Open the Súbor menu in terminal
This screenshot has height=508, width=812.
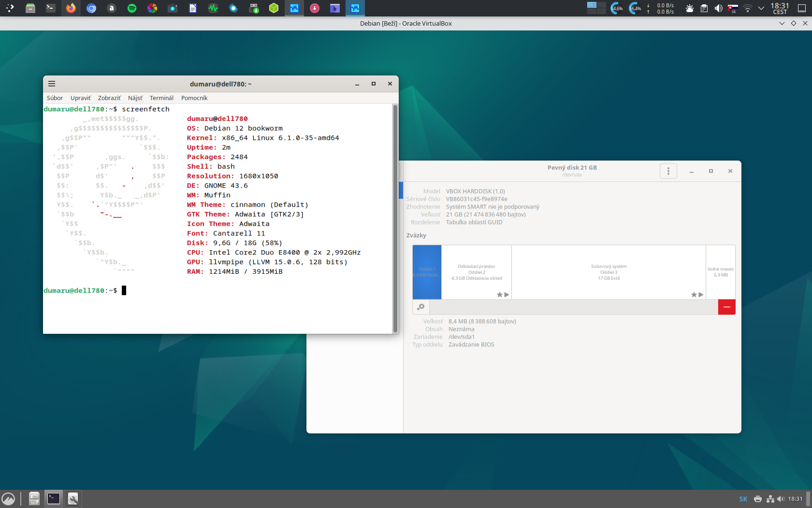tap(55, 98)
